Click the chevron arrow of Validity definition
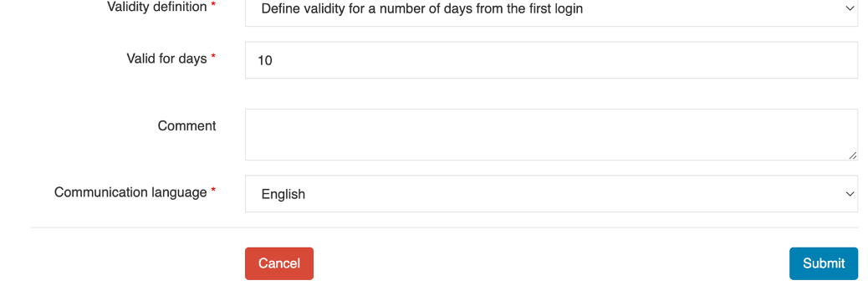The height and width of the screenshot is (301, 868). click(x=850, y=8)
